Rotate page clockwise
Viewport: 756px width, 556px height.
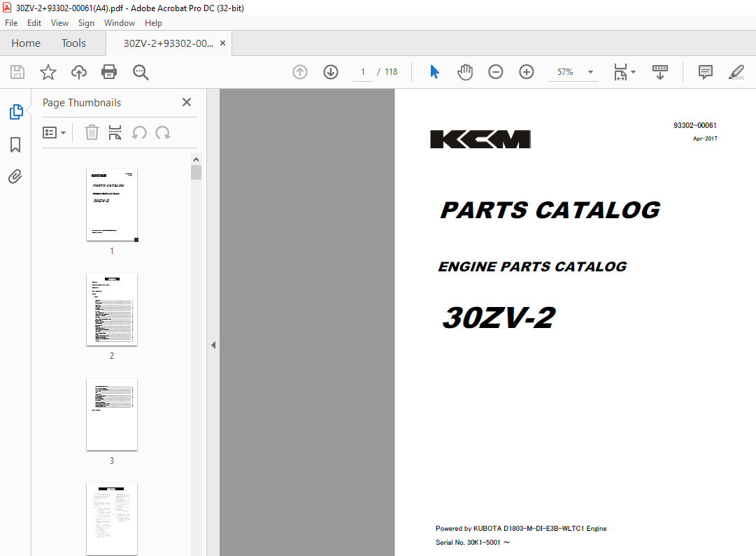click(163, 133)
